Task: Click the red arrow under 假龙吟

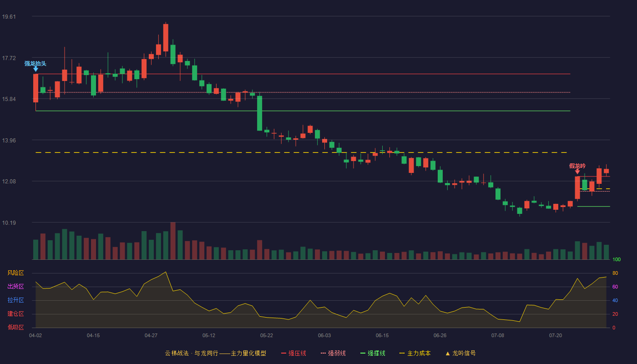Action: coord(577,172)
